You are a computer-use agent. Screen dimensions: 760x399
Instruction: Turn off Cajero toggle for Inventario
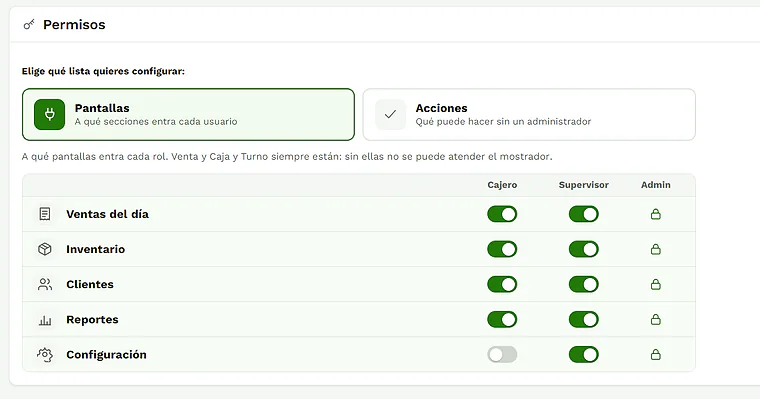pos(502,249)
